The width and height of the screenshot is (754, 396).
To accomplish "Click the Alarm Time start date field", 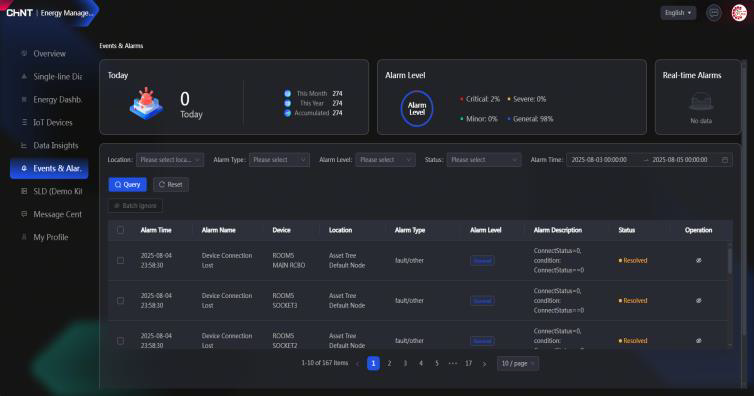I will click(x=599, y=160).
